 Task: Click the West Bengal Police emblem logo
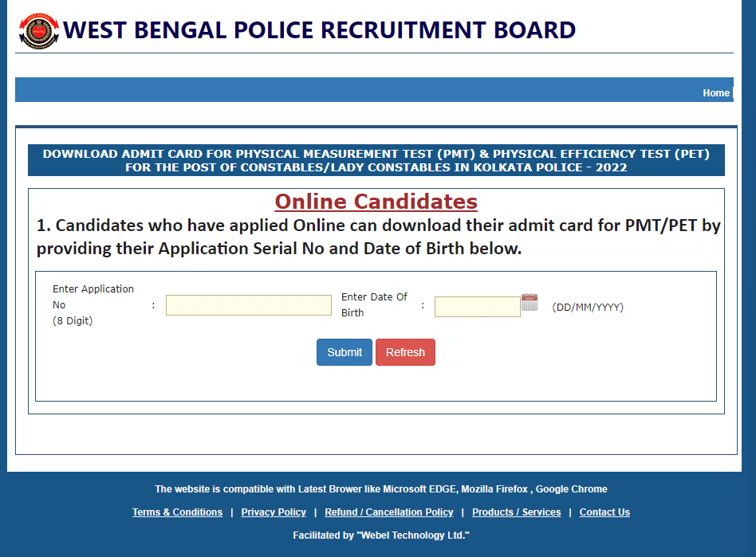coord(39,30)
